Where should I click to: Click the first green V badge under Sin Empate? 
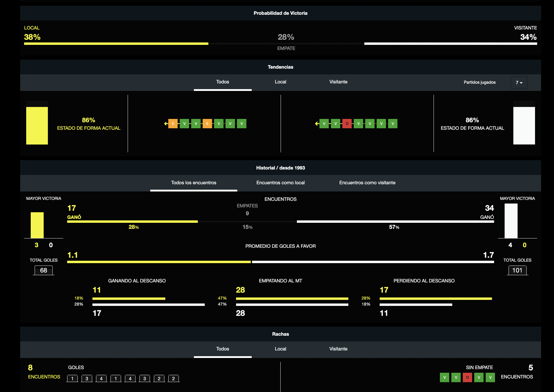click(x=444, y=378)
